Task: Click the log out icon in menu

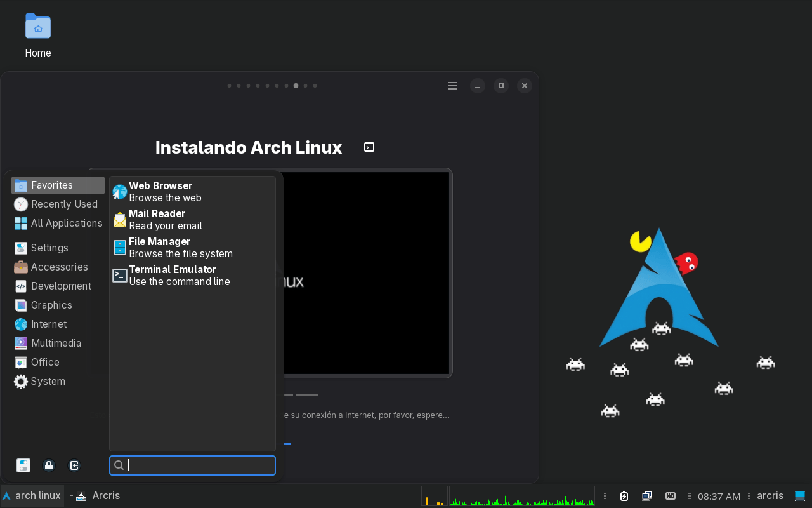Action: pyautogui.click(x=74, y=465)
